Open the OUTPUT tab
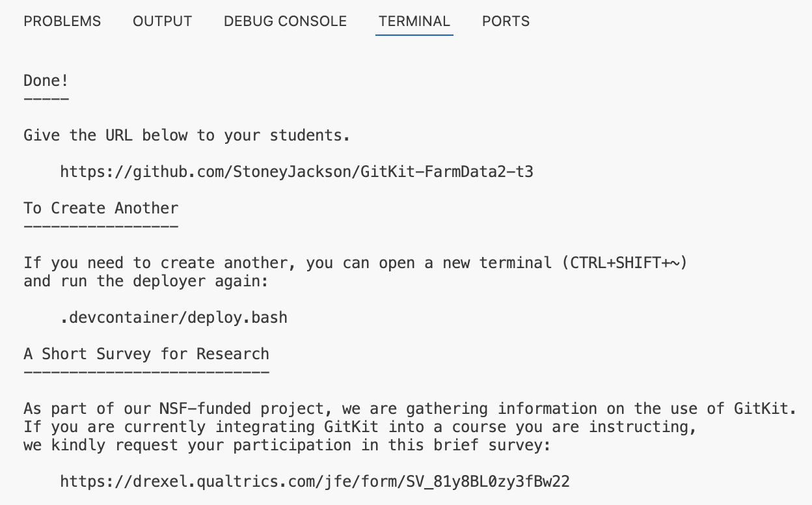The height and width of the screenshot is (505, 812). (162, 21)
